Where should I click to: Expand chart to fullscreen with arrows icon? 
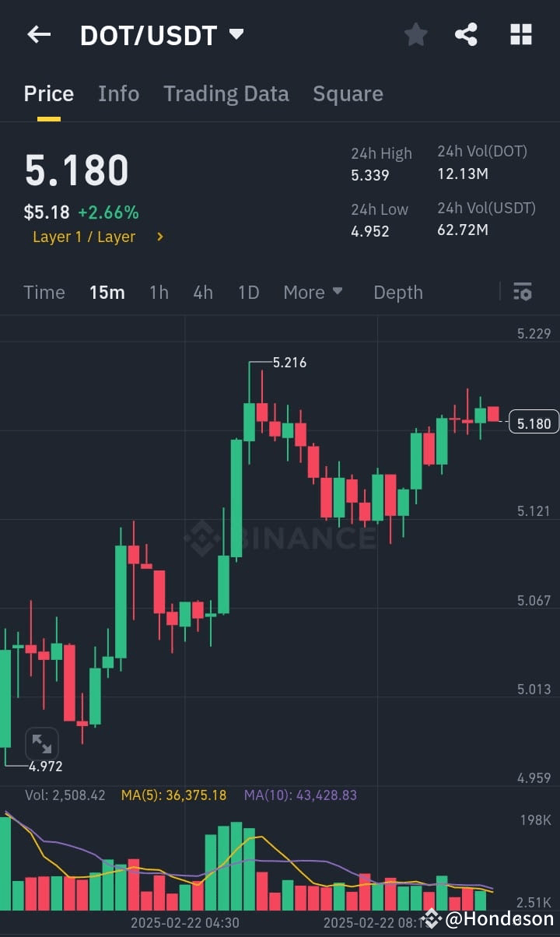click(x=42, y=743)
